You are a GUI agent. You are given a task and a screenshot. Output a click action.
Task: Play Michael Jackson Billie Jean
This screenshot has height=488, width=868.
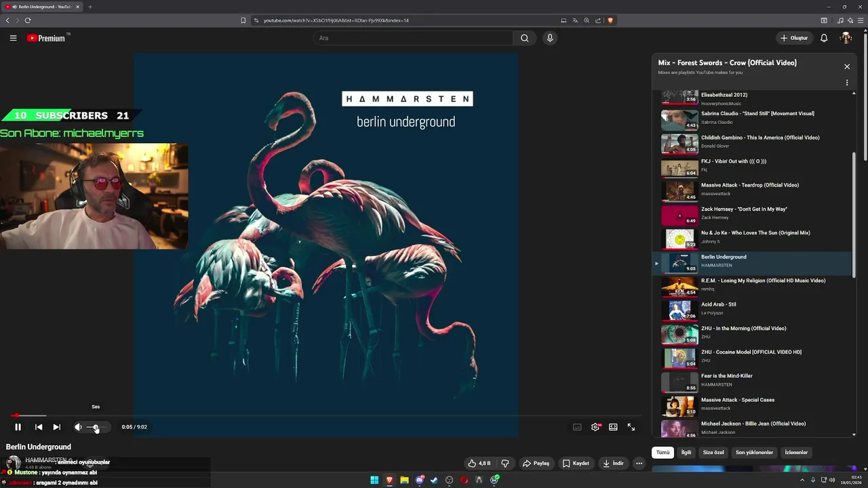752,428
